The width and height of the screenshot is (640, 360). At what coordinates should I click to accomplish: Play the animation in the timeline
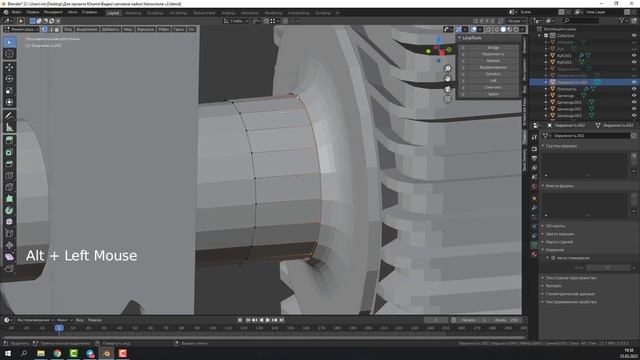[x=268, y=320]
